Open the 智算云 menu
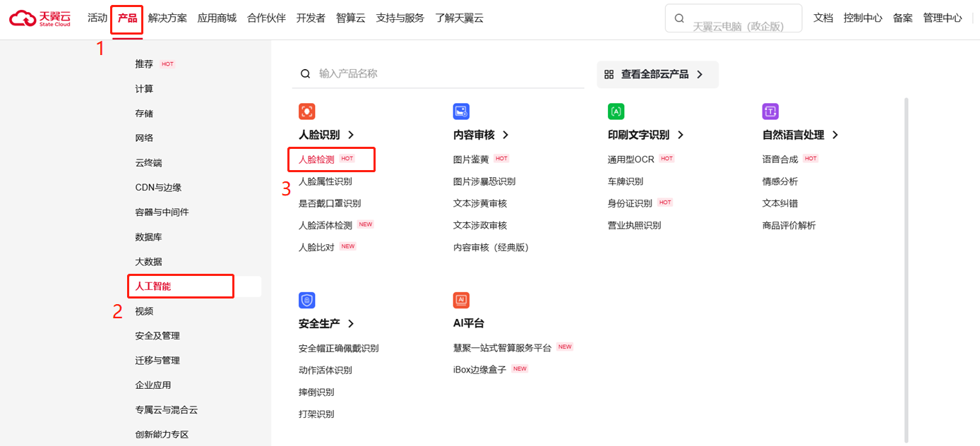Image resolution: width=980 pixels, height=446 pixels. coord(351,18)
